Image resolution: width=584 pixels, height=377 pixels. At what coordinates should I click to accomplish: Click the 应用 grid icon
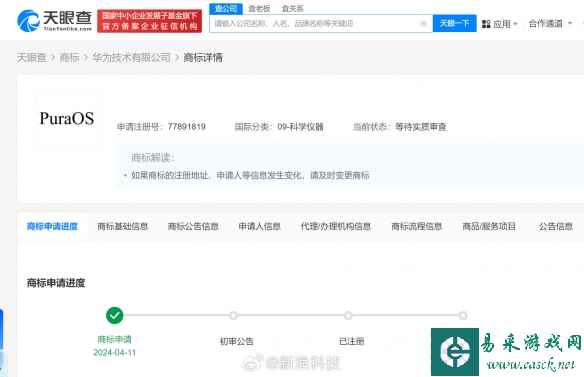[486, 24]
